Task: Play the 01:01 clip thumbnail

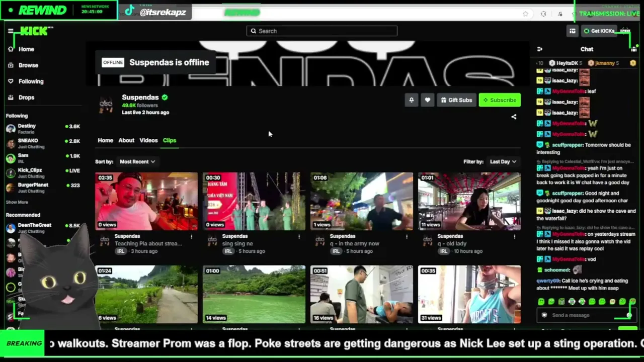Action: (x=469, y=201)
